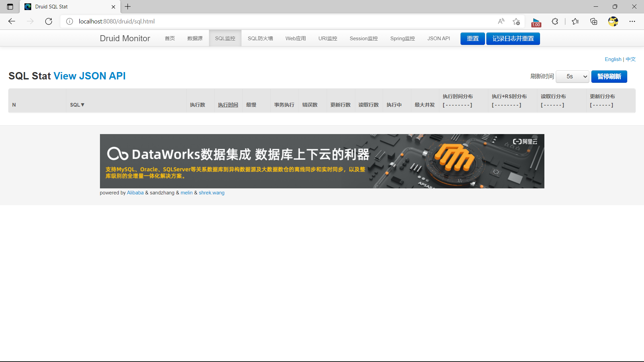Open the melin footer link
644x362 pixels.
coord(186,193)
